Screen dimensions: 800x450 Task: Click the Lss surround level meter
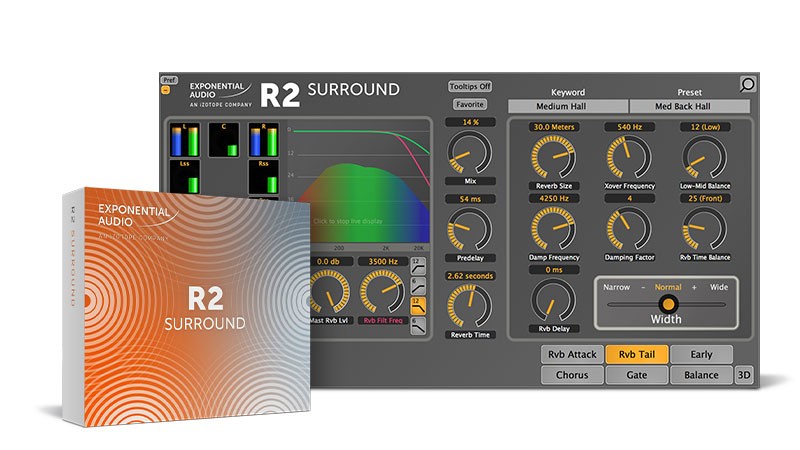point(185,177)
